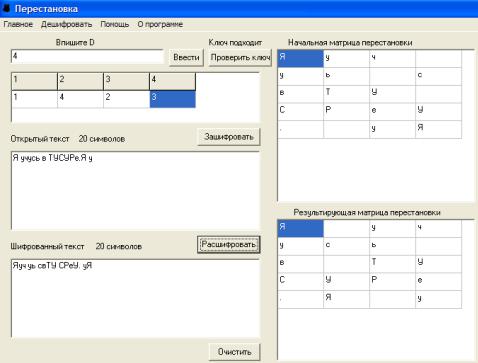Open the Дешифровать menu
Screen dimensions: 478x363
point(66,24)
